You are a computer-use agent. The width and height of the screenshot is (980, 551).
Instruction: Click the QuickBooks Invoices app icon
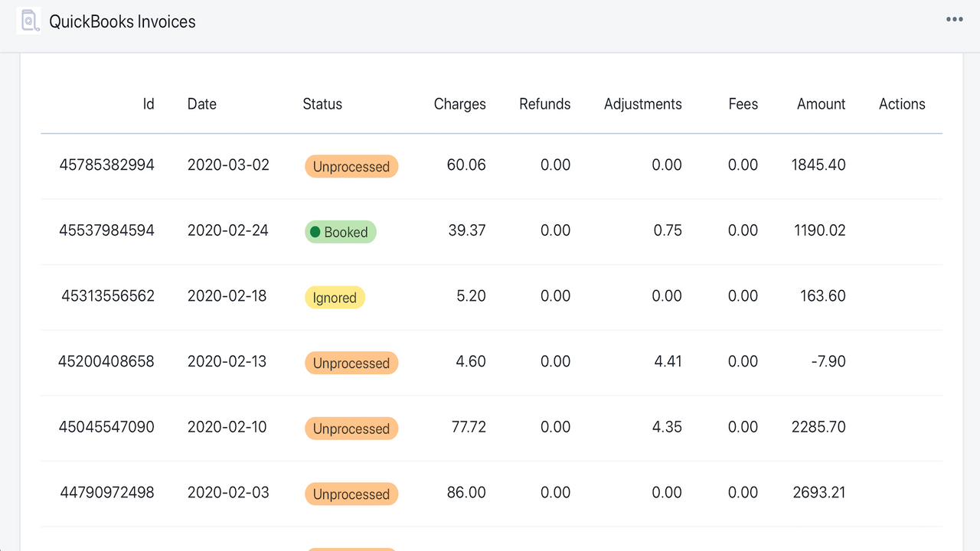click(x=28, y=21)
